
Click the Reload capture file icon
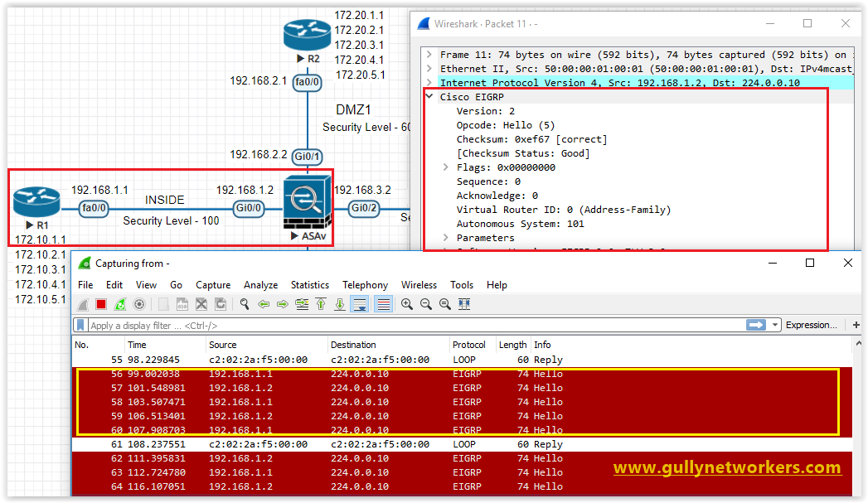click(x=221, y=304)
